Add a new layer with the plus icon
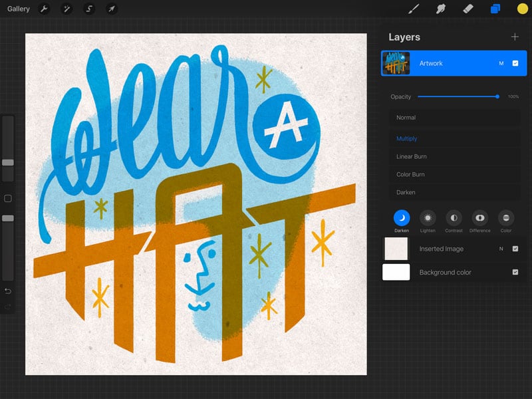The height and width of the screenshot is (399, 532). pyautogui.click(x=516, y=37)
